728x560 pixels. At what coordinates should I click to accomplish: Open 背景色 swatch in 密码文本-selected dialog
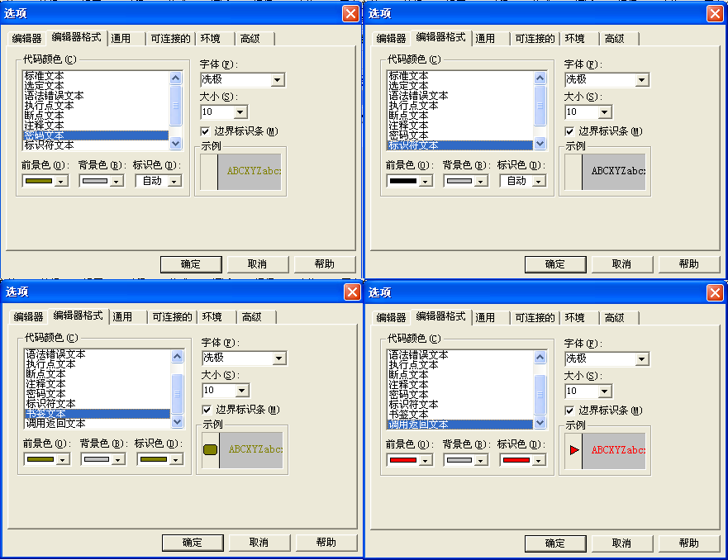pyautogui.click(x=101, y=181)
